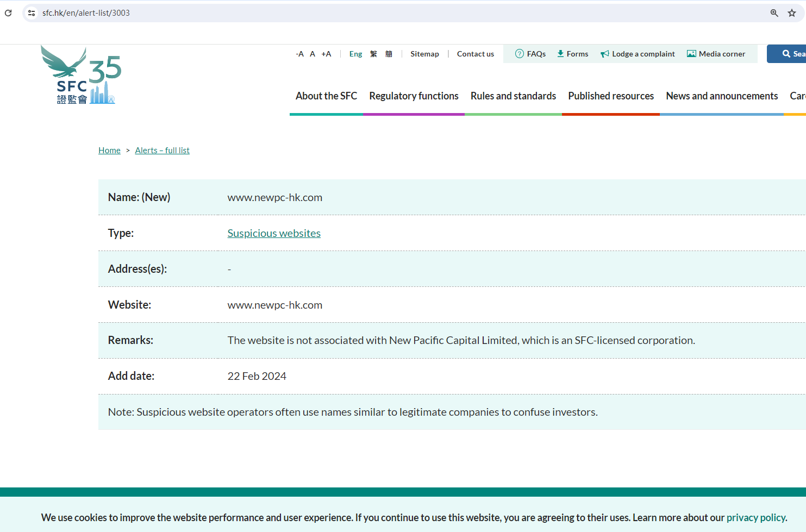Follow the Suspicious websites link
The image size is (806, 532).
pyautogui.click(x=274, y=233)
